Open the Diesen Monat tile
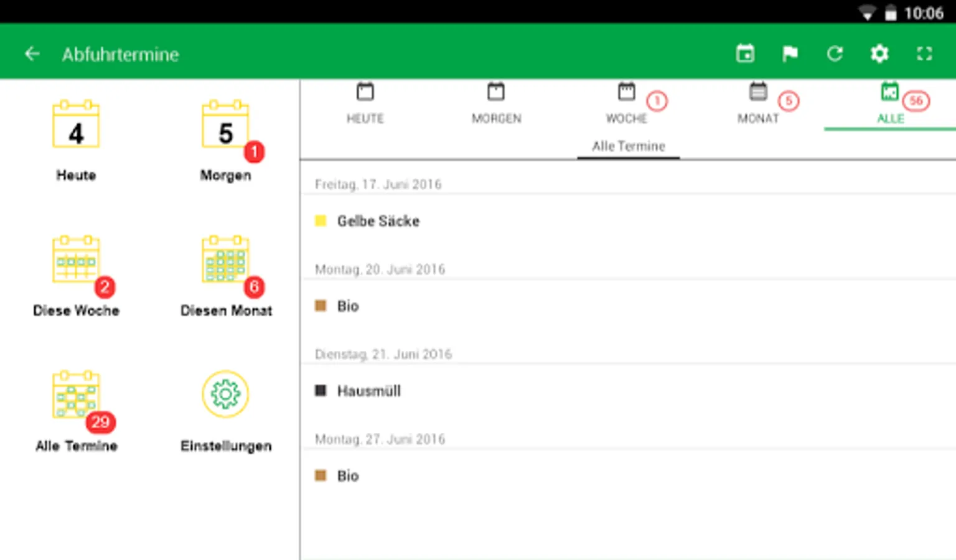 (x=226, y=276)
